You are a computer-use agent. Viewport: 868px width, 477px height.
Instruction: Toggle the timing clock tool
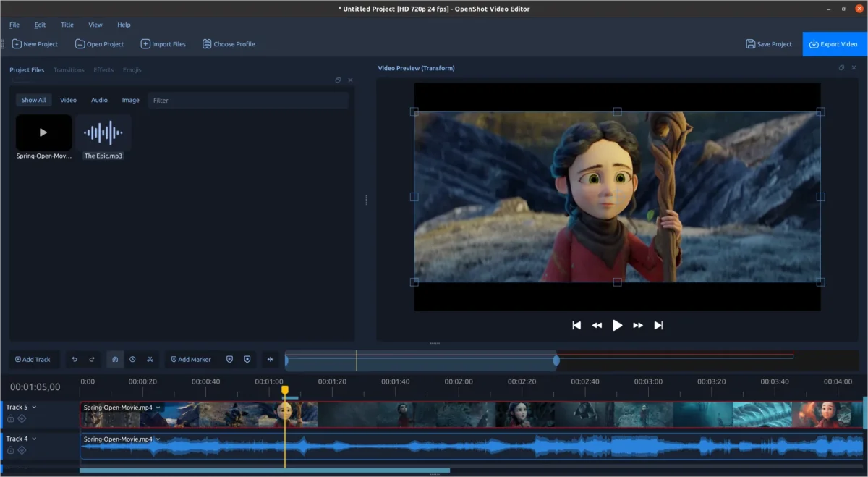132,359
